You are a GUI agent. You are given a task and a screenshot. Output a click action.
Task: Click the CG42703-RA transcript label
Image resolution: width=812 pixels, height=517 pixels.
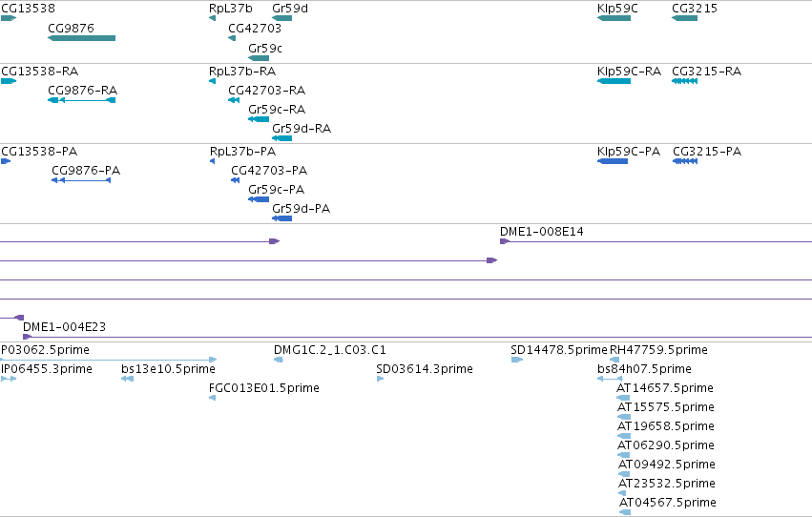[267, 91]
